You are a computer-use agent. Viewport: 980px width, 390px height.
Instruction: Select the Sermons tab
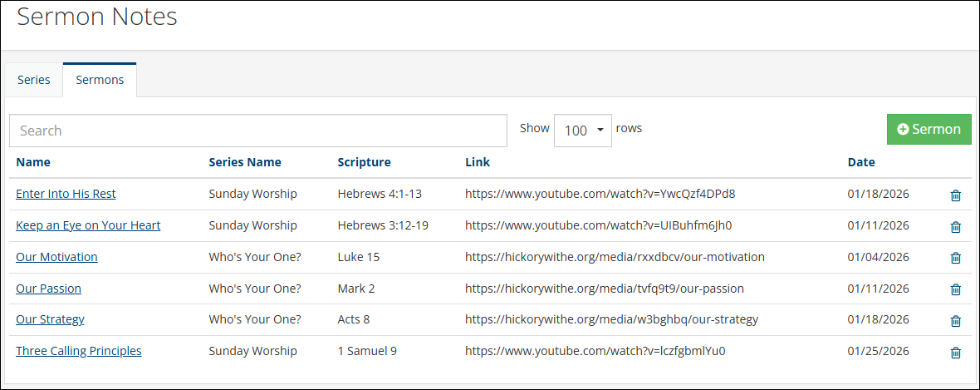[100, 80]
